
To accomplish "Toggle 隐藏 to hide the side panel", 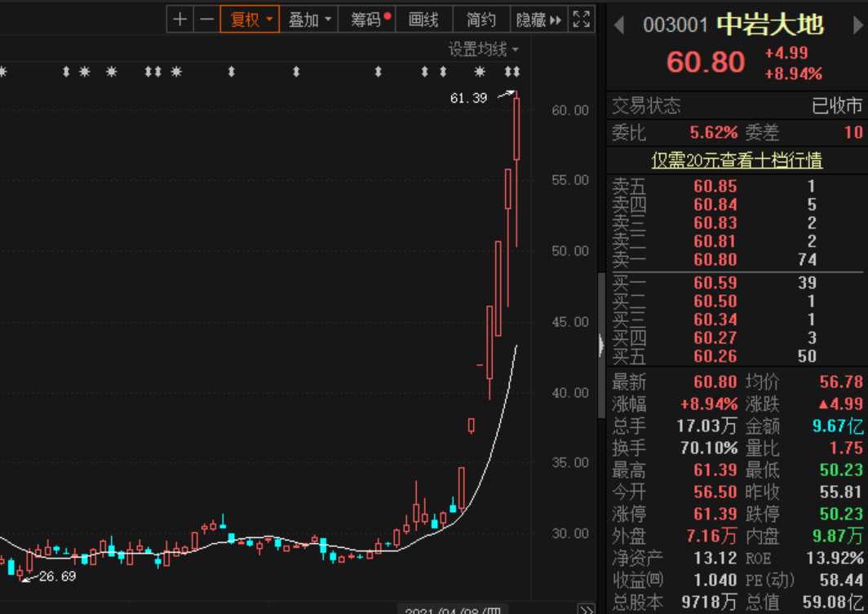I will tap(538, 20).
